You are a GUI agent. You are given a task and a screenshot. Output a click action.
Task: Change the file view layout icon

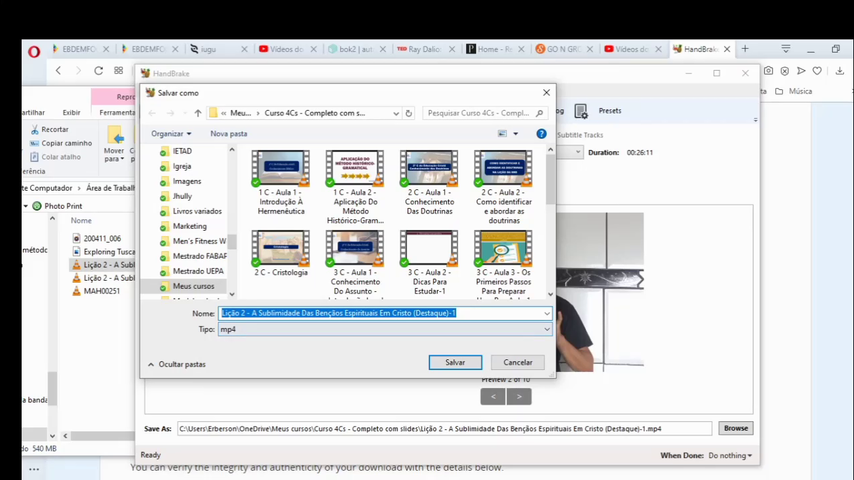pos(503,133)
